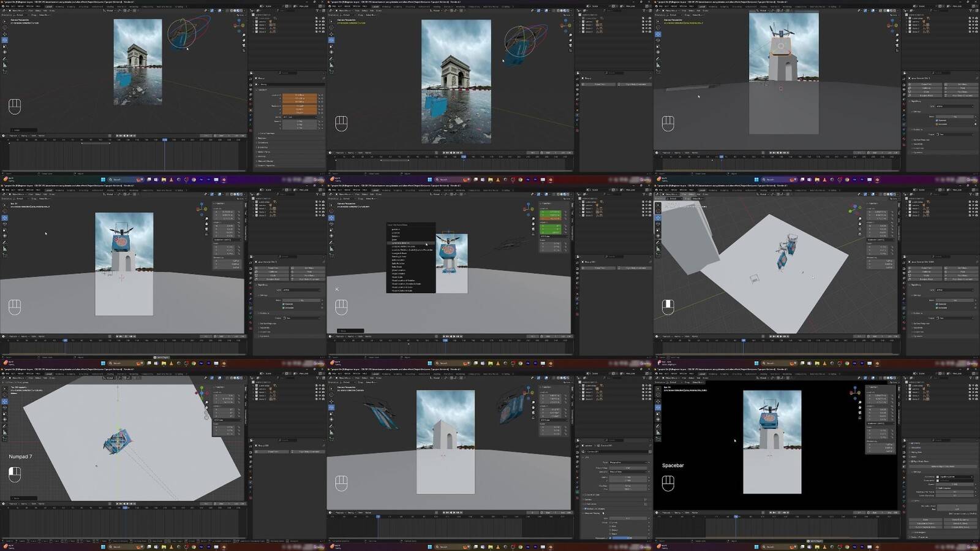
Task: Select Rotate tool in the Spacebar frame
Action: 658,408
